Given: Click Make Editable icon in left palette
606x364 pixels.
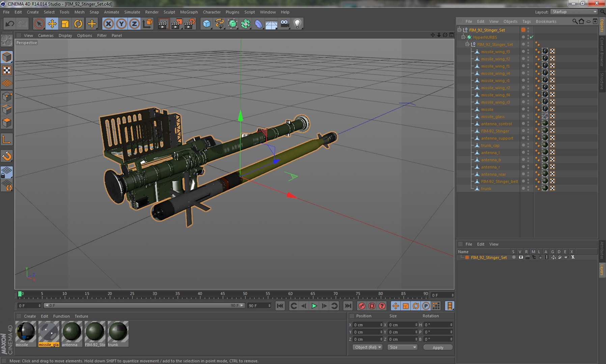Looking at the screenshot, I should coord(7,40).
